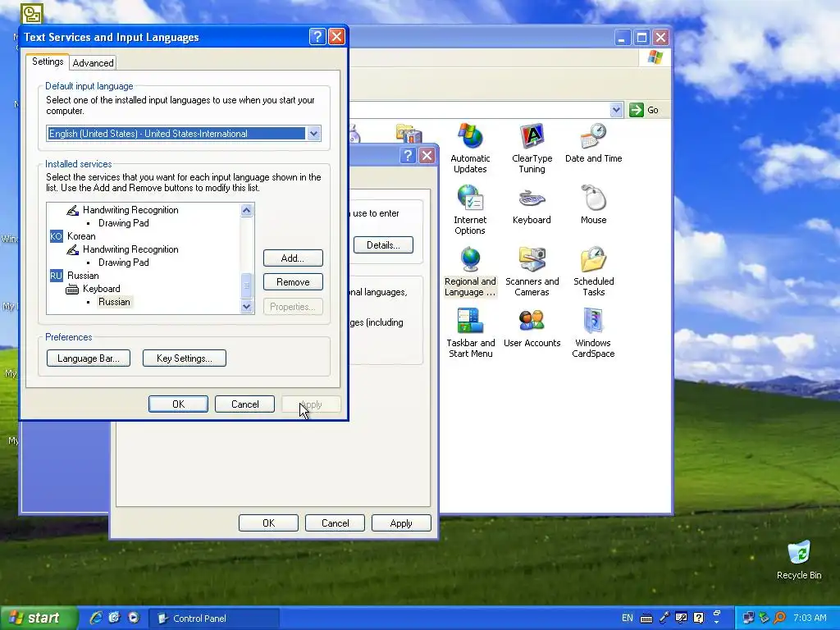Click scroll up arrow of installed services list
Viewport: 840px width, 630px height.
[x=246, y=210]
